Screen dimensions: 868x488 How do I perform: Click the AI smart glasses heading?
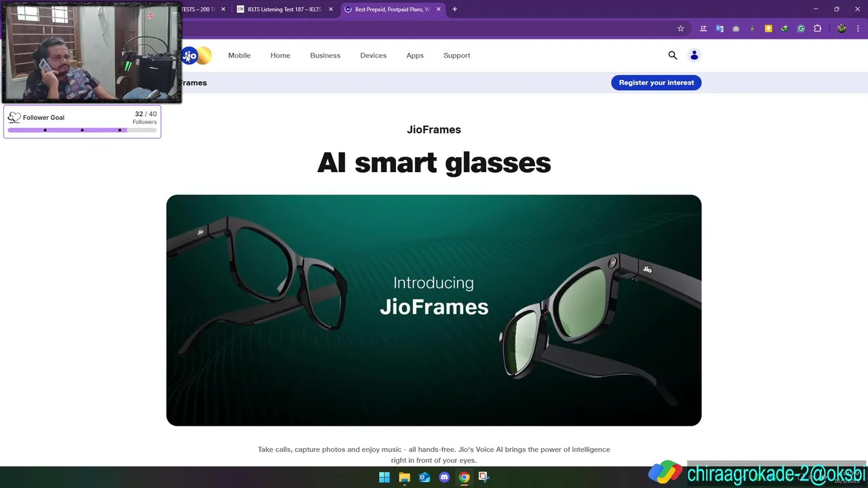[x=434, y=163]
